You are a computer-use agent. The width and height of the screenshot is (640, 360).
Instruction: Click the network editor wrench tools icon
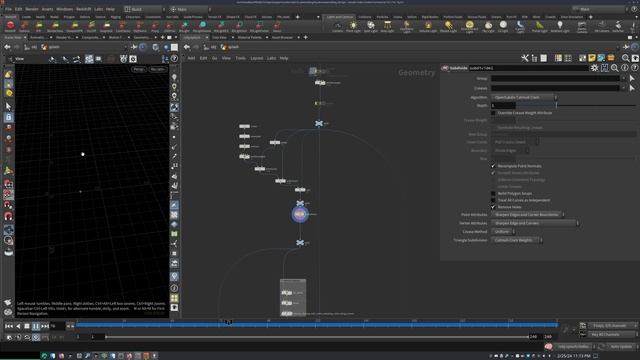tap(525, 58)
